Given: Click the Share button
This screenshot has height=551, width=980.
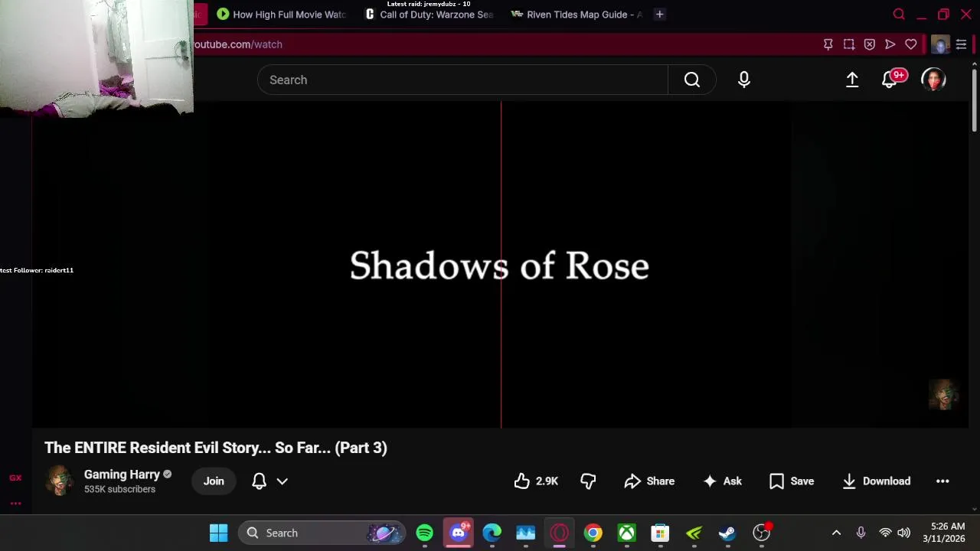Looking at the screenshot, I should (x=649, y=481).
